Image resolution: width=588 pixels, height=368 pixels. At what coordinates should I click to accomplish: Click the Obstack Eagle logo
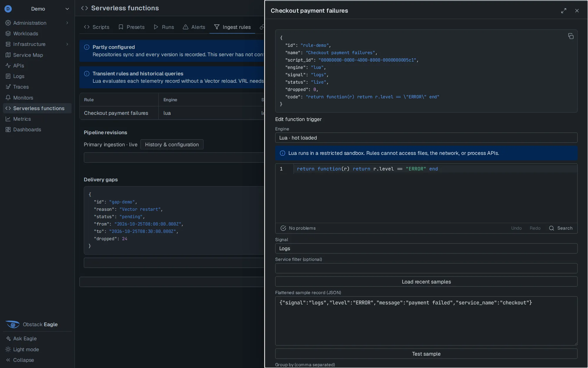pyautogui.click(x=13, y=324)
